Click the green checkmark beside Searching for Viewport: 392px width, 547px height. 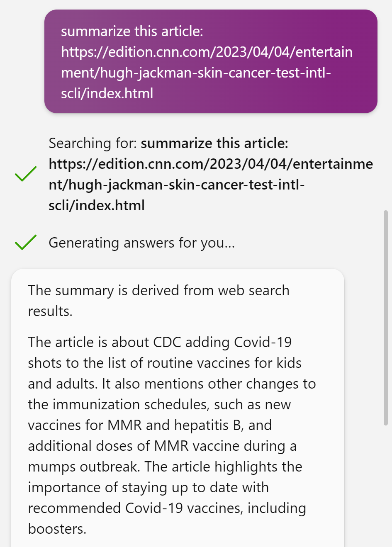click(x=26, y=174)
